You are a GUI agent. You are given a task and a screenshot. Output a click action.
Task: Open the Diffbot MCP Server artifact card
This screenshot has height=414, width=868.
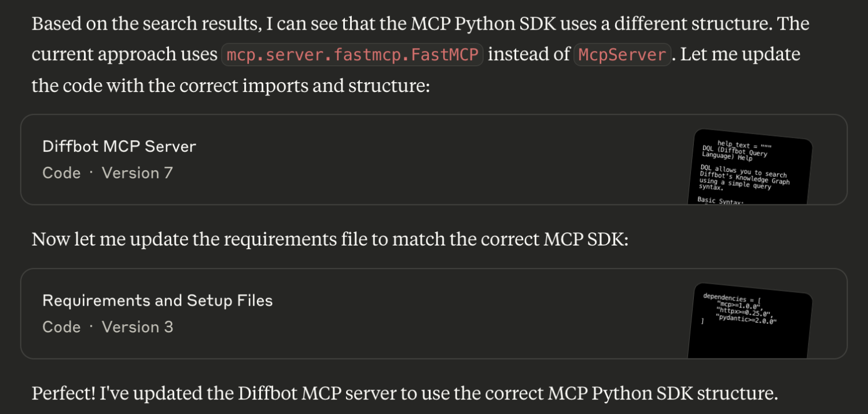point(433,159)
